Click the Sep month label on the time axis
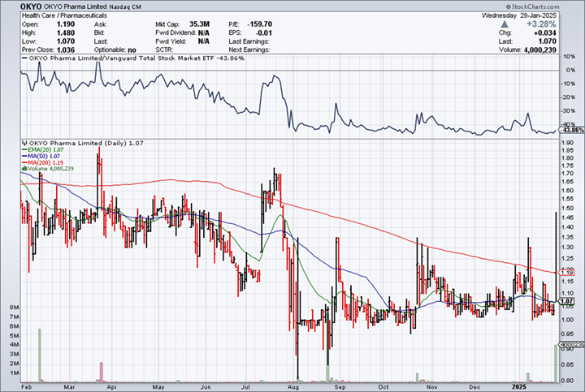This screenshot has width=585, height=392. (x=340, y=387)
